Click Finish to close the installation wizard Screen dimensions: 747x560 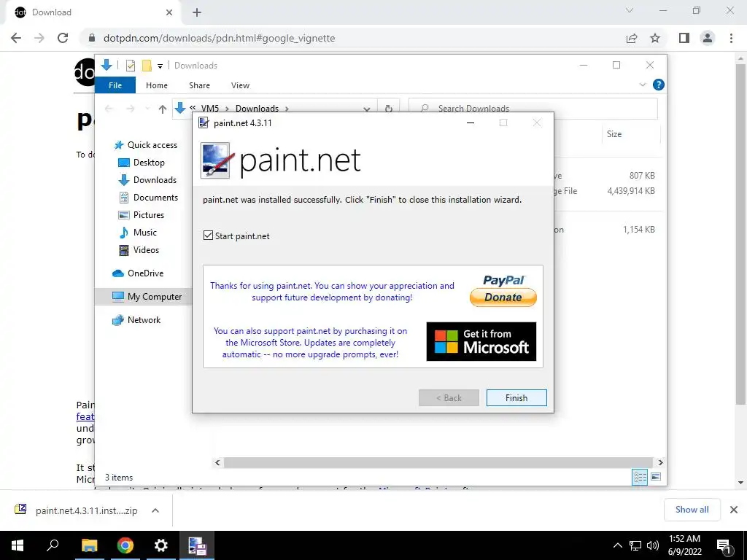coord(516,398)
